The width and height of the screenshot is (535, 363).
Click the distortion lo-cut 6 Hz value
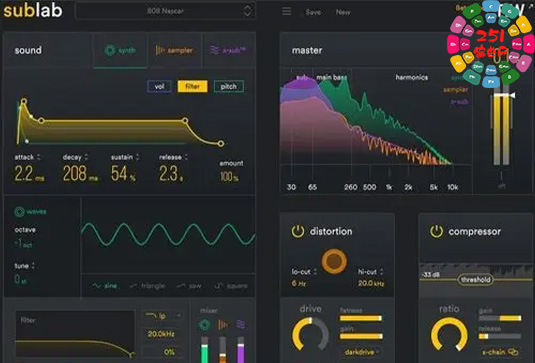click(x=299, y=283)
